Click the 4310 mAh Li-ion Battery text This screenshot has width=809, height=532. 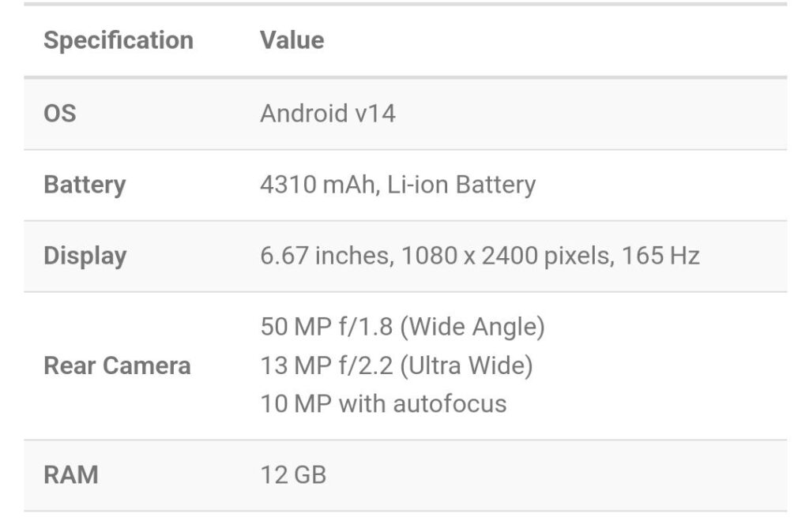398,185
